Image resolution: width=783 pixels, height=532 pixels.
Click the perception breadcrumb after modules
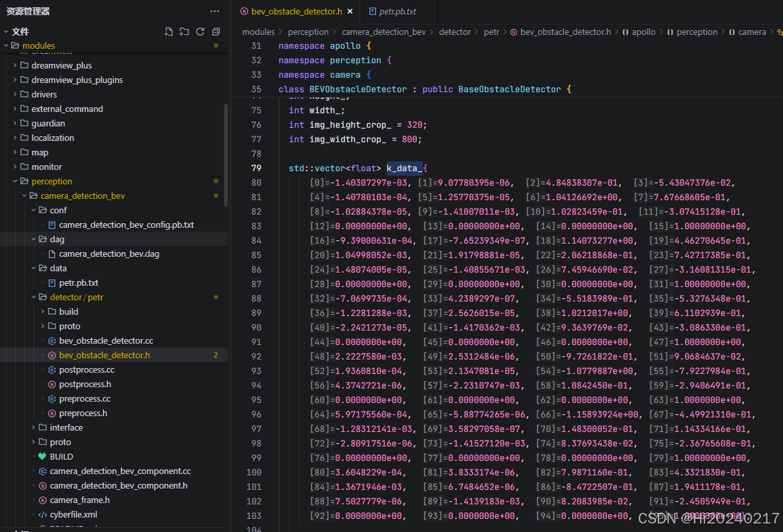(308, 32)
